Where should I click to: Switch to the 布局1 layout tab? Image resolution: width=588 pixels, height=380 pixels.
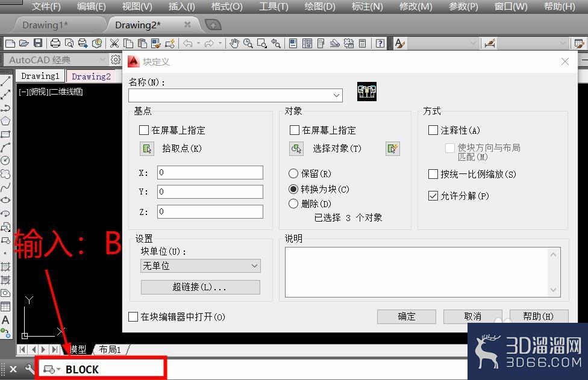pyautogui.click(x=110, y=349)
